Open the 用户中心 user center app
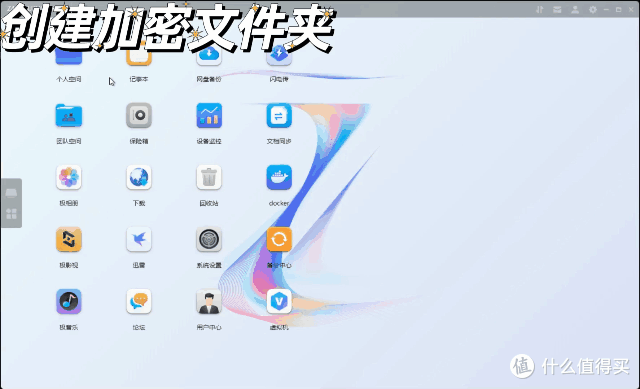Screen dimensions: 640x389 (x=209, y=302)
